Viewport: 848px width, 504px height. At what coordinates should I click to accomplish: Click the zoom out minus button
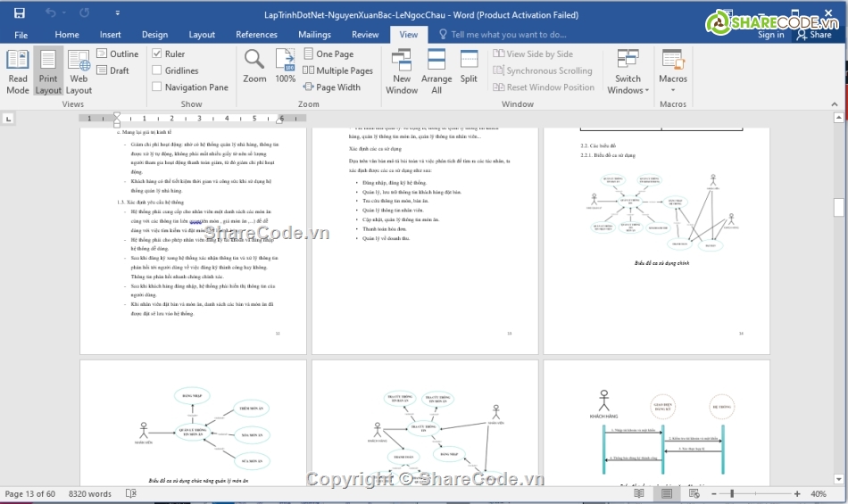(714, 493)
